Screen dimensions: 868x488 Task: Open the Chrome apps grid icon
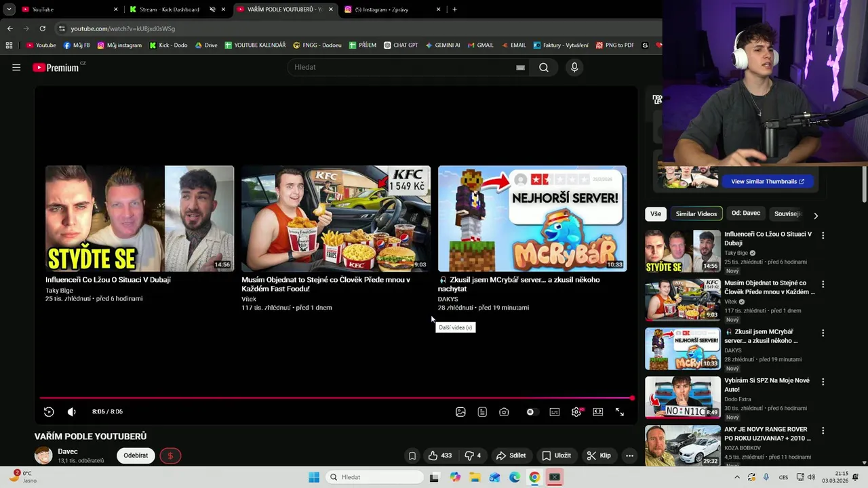(9, 45)
